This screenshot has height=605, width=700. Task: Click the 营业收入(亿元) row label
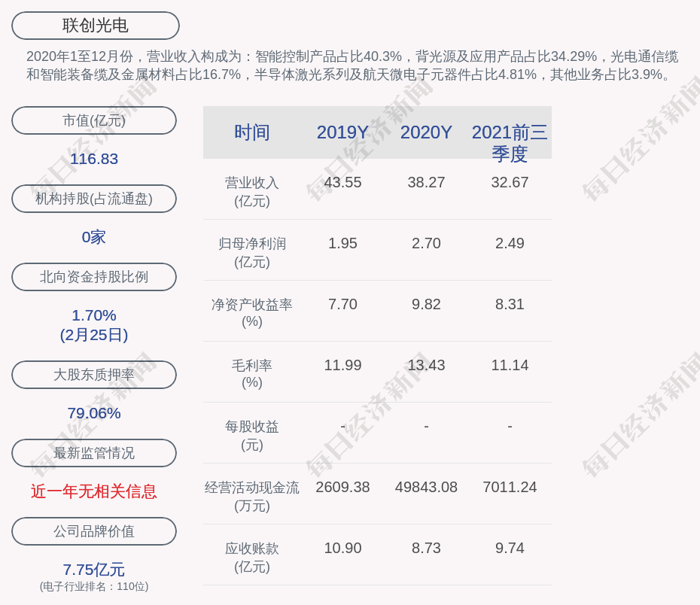point(252,192)
